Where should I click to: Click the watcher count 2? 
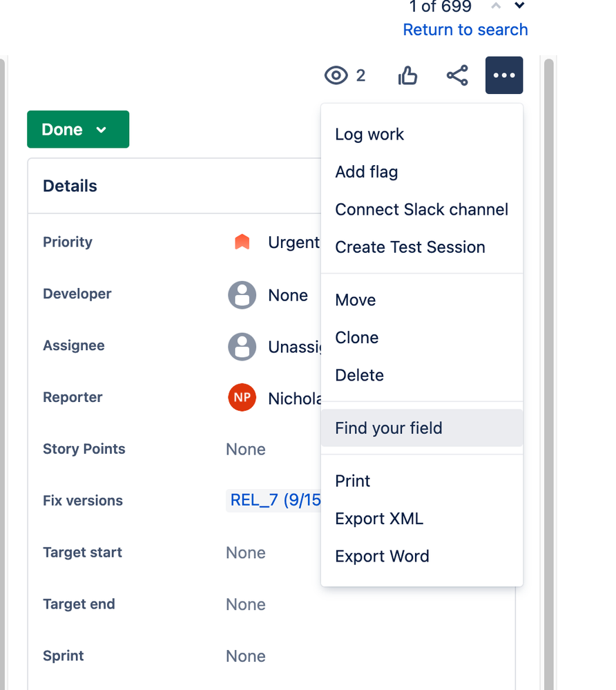click(x=360, y=76)
